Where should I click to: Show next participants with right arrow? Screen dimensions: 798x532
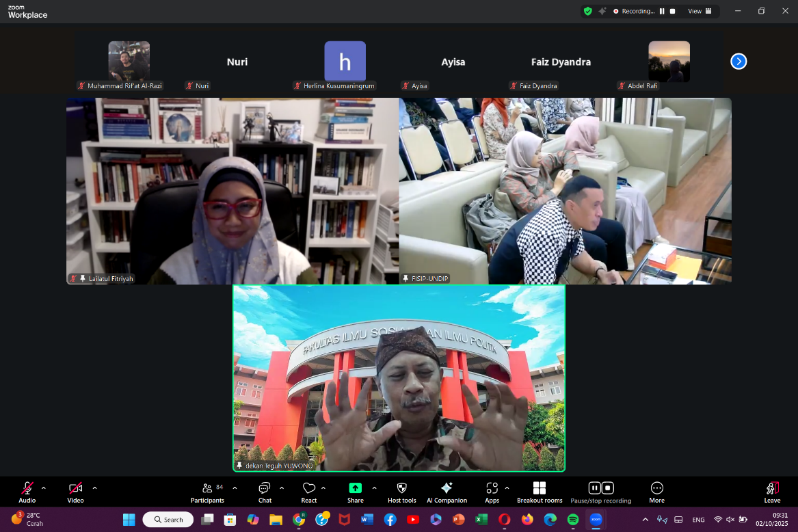[739, 62]
